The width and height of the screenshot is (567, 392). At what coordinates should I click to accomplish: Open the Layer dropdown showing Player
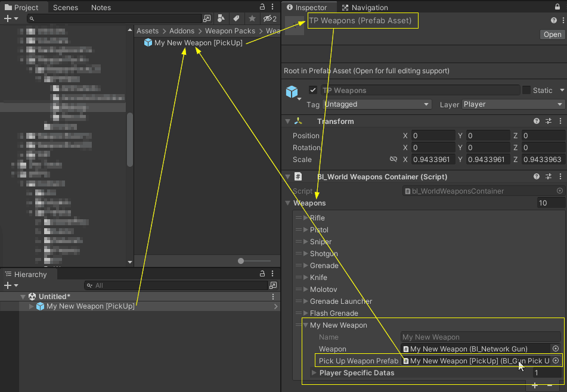(513, 104)
